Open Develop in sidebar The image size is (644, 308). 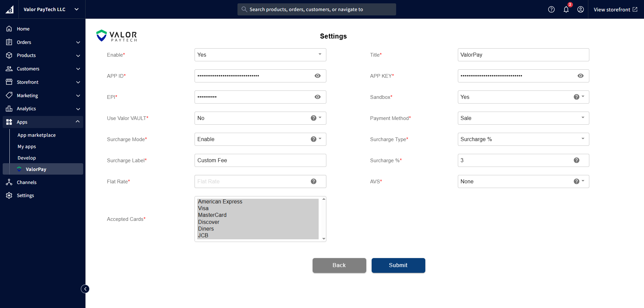coord(27,158)
